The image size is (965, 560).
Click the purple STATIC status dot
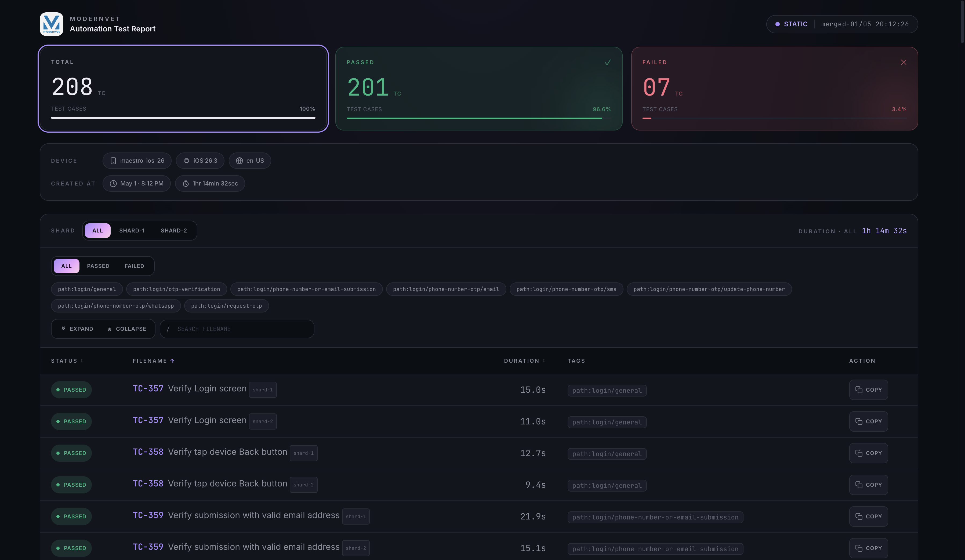(777, 24)
